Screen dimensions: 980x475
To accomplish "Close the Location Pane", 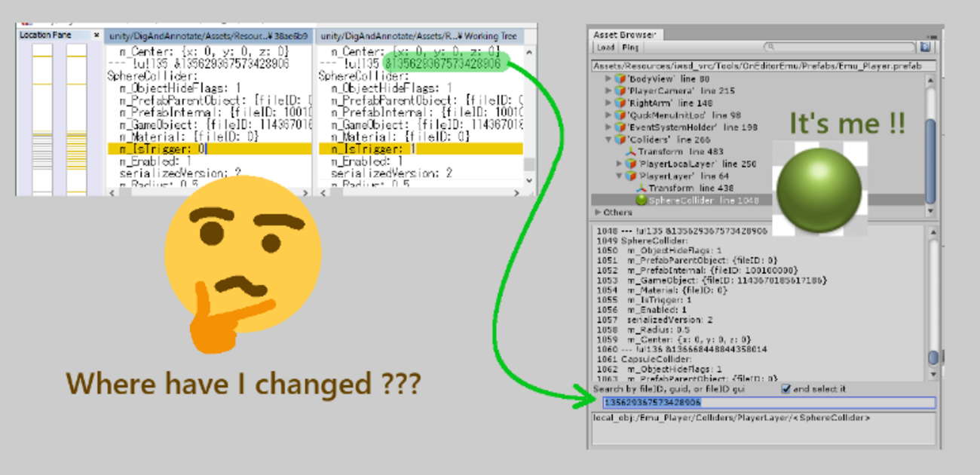I will tap(96, 35).
